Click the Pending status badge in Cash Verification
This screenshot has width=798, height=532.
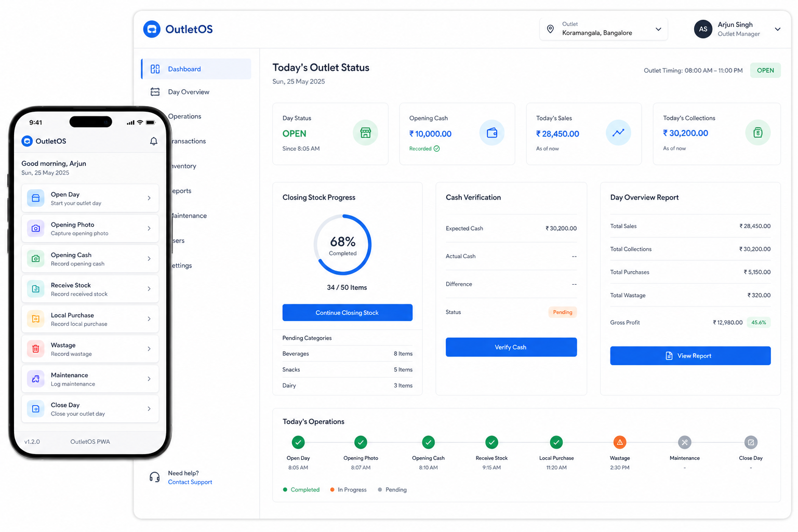(563, 312)
